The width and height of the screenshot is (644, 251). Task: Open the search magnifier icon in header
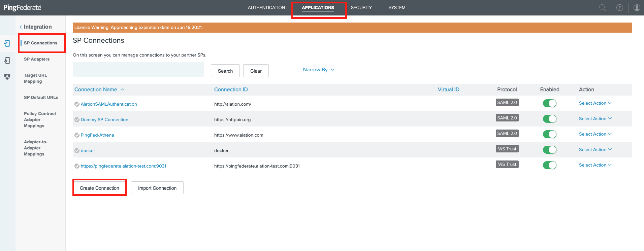click(x=602, y=7)
